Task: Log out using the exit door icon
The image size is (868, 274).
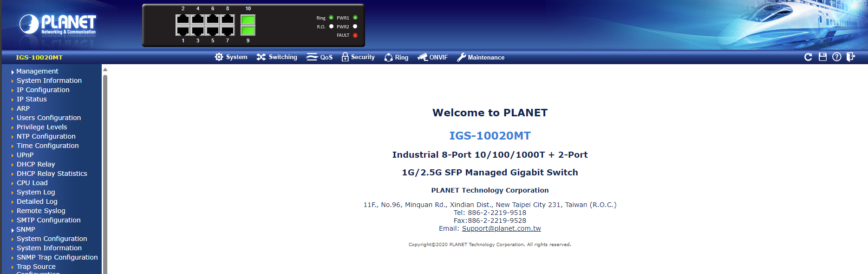Action: point(850,57)
